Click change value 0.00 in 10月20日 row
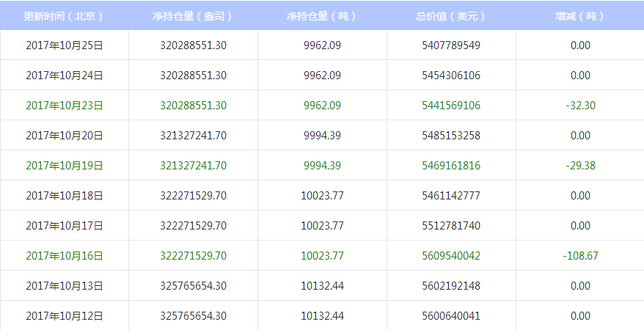Screen dimensions: 644x330 pos(580,136)
